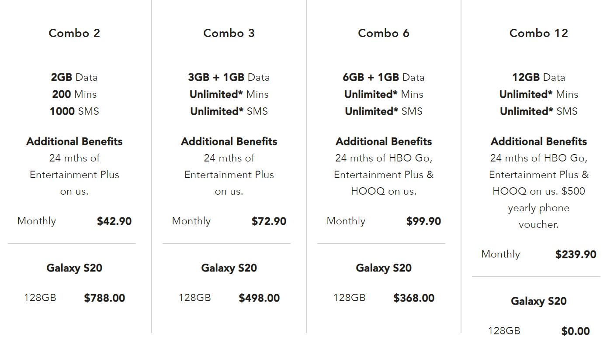Click the 3GB + 1GB Data text

(x=229, y=78)
